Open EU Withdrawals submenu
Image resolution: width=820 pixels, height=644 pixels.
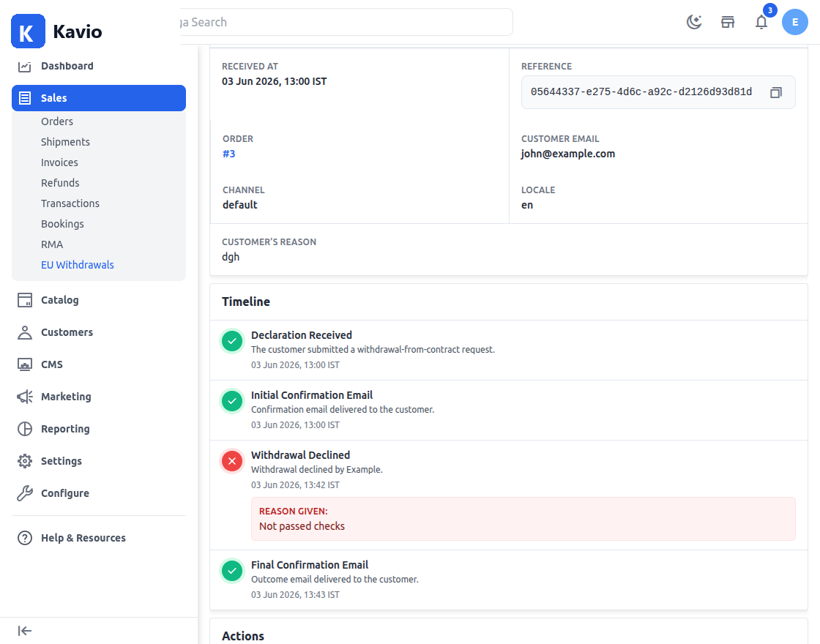(x=78, y=265)
